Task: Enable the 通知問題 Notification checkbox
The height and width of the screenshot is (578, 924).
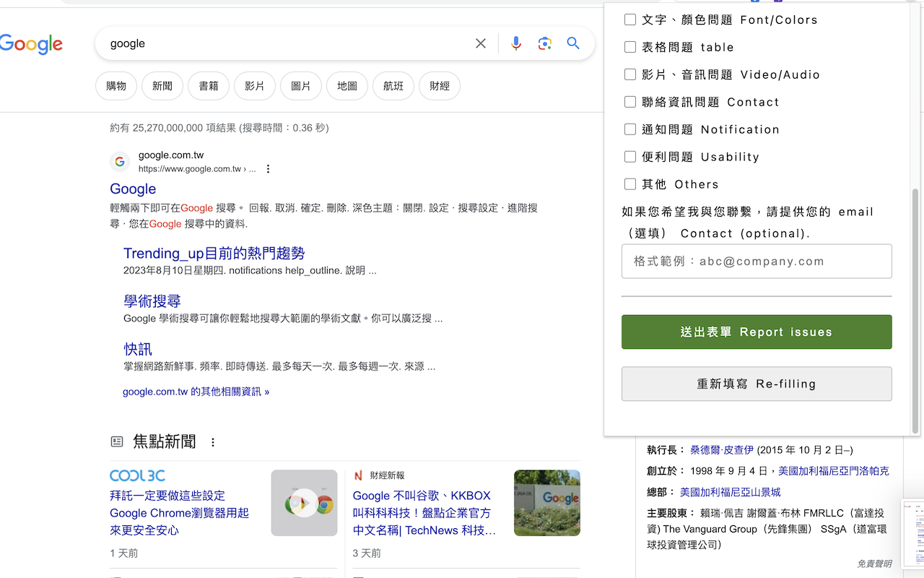Action: tap(630, 129)
